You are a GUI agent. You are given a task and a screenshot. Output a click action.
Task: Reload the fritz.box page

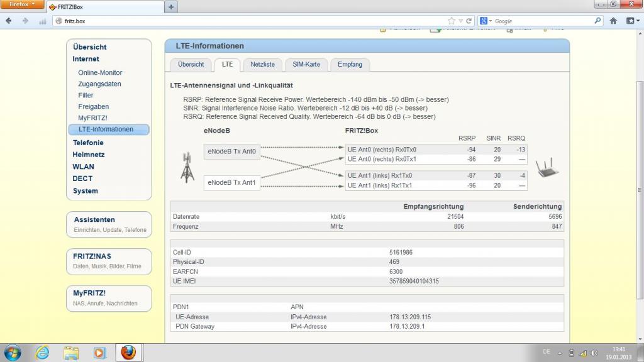(469, 21)
